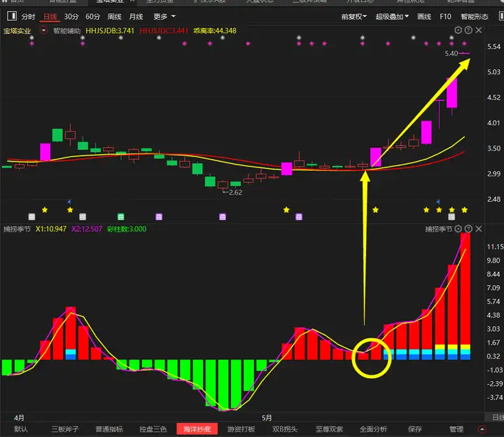Open settings gear icon of 捕捞季节 panel
The height and width of the screenshot is (437, 504).
pyautogui.click(x=458, y=229)
